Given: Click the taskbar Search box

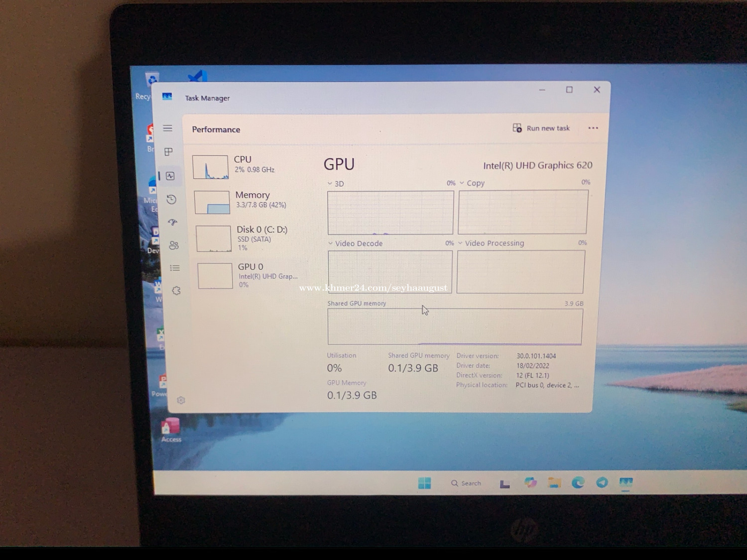Looking at the screenshot, I should (x=466, y=483).
